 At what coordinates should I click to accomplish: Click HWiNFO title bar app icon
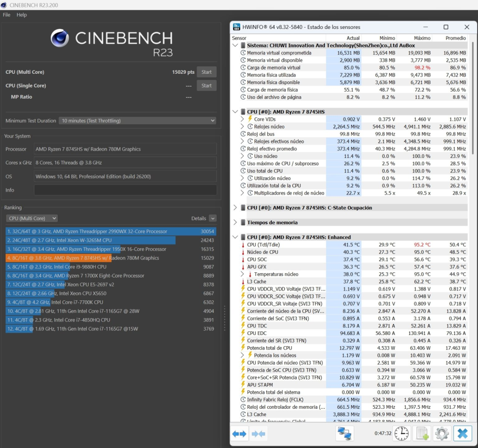(x=237, y=27)
